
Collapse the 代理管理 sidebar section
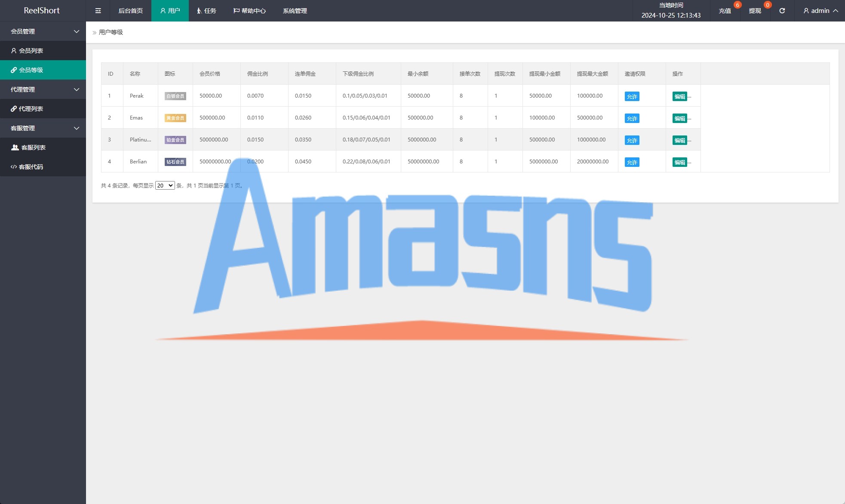[43, 89]
